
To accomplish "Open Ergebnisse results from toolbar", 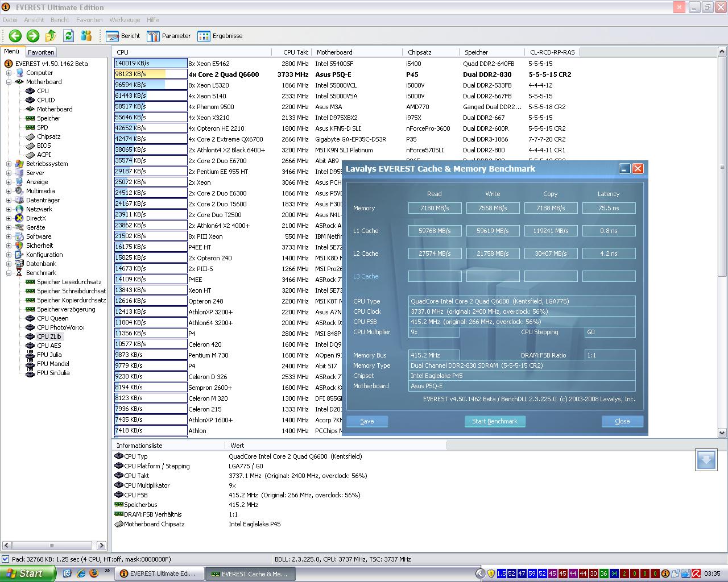I will point(220,36).
